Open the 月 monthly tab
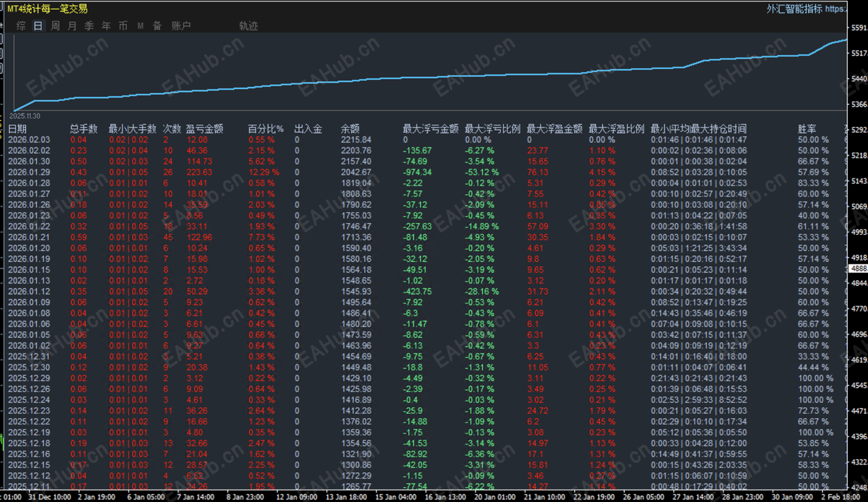This screenshot has height=502, width=868. 72,25
